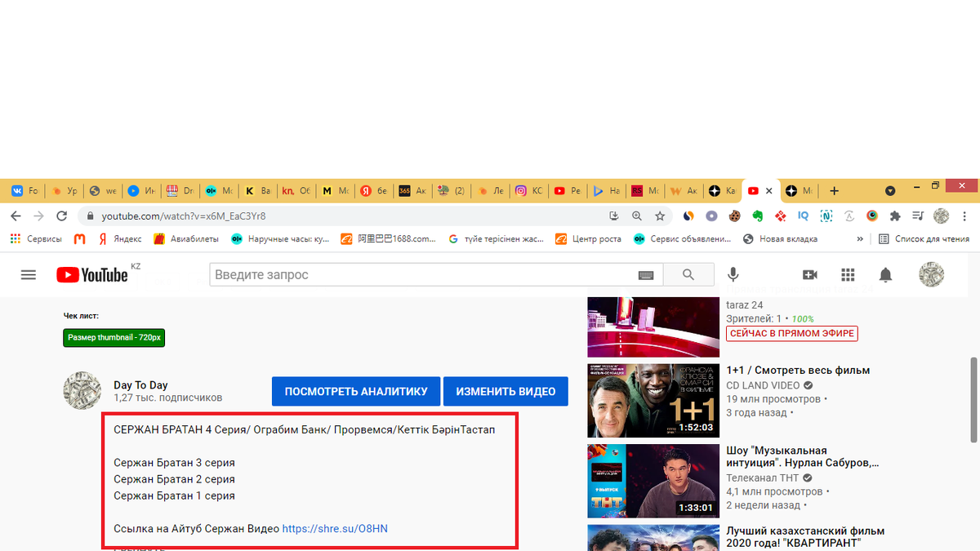Open the 阿里巴巴1688.com bookmark
The image size is (980, 551).
tap(389, 239)
